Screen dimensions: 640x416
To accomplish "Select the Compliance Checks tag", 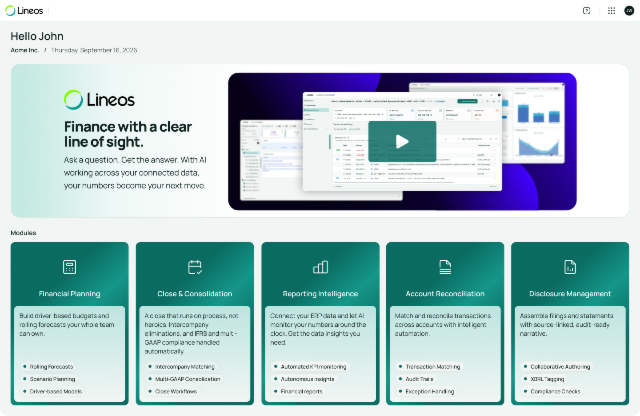I will [553, 391].
